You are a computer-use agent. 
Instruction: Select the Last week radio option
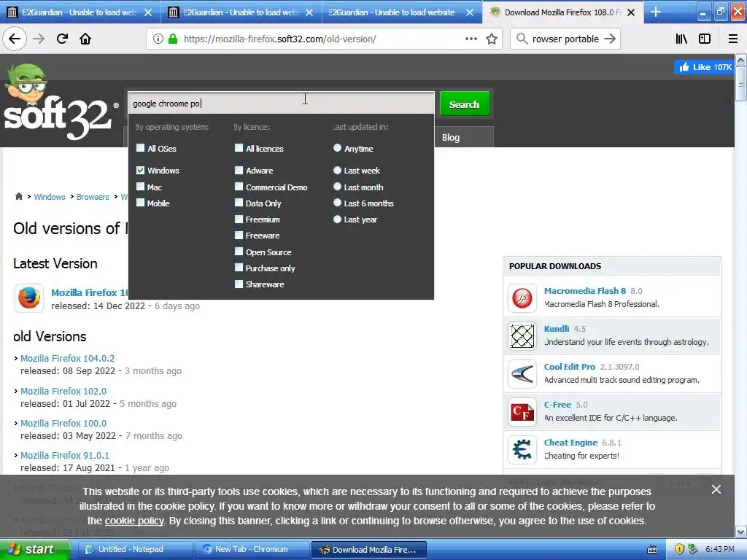[337, 170]
